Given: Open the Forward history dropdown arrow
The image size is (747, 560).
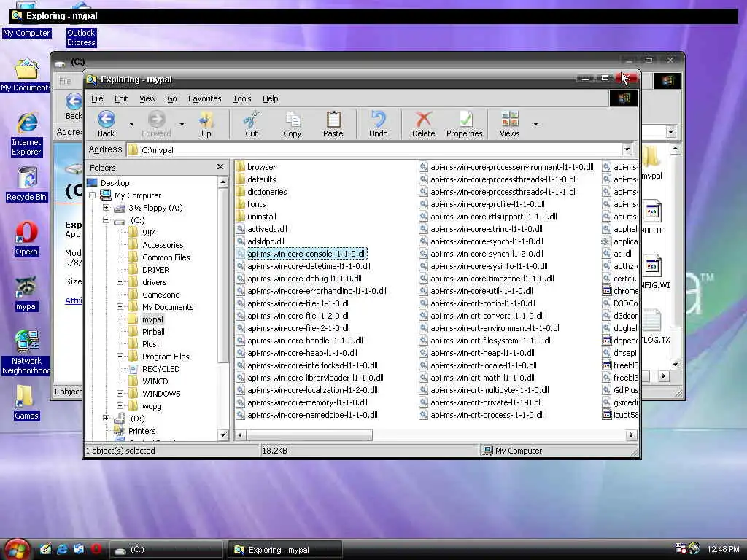Looking at the screenshot, I should point(182,124).
